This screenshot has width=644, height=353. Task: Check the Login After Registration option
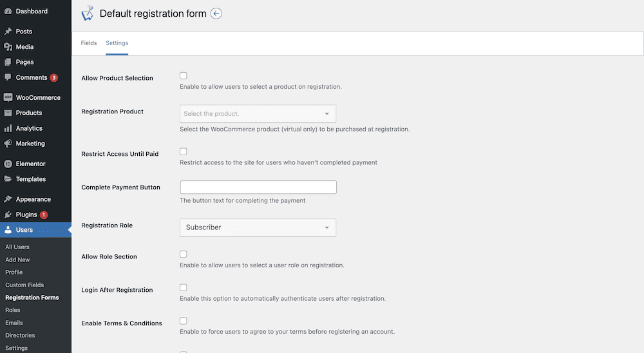click(x=183, y=287)
